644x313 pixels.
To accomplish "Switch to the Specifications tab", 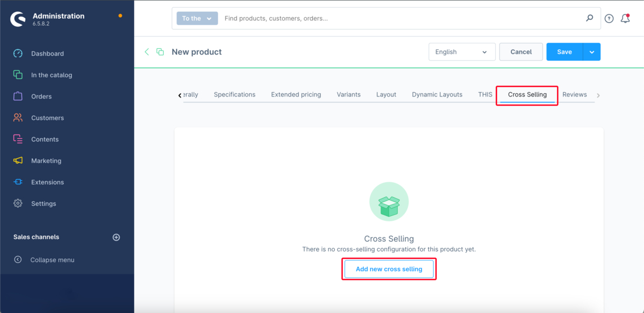I will point(235,94).
